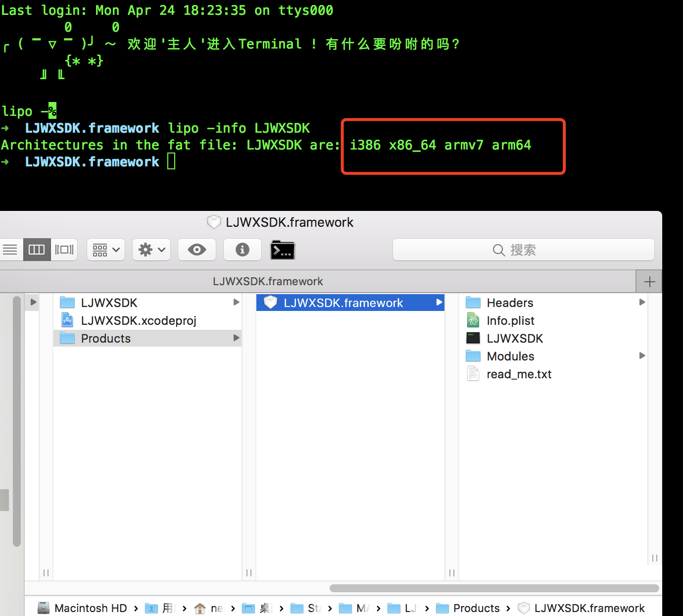683x616 pixels.
Task: Click the search field in Finder
Action: [523, 250]
